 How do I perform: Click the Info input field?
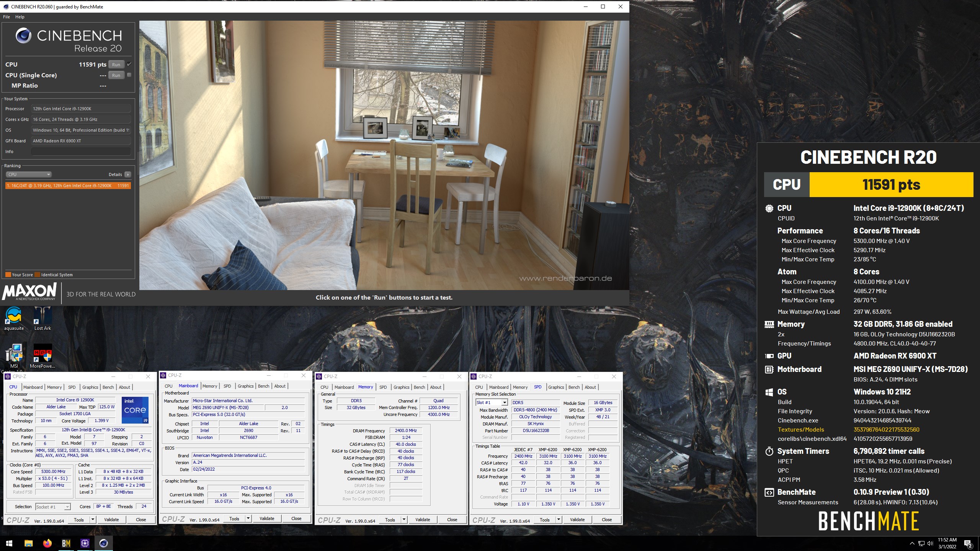(x=81, y=152)
